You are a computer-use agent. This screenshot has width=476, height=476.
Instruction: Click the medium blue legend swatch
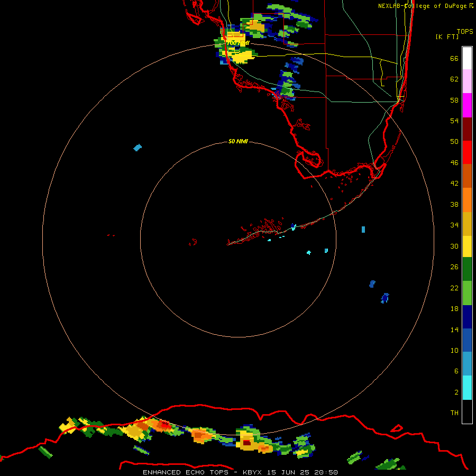coord(467,340)
